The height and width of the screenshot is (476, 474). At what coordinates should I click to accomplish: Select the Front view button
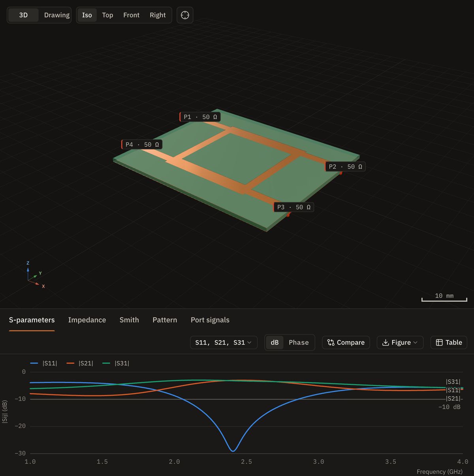131,15
